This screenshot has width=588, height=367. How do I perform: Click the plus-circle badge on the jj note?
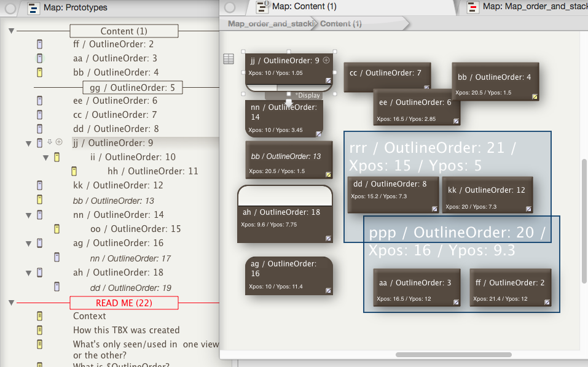pos(326,61)
